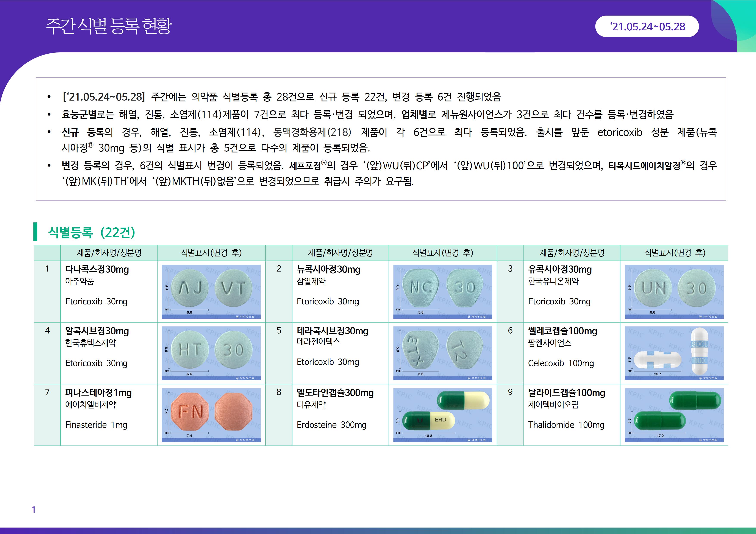The height and width of the screenshot is (534, 756).
Task: Click the 식별등록 (22건) section heading
Action: tap(92, 232)
